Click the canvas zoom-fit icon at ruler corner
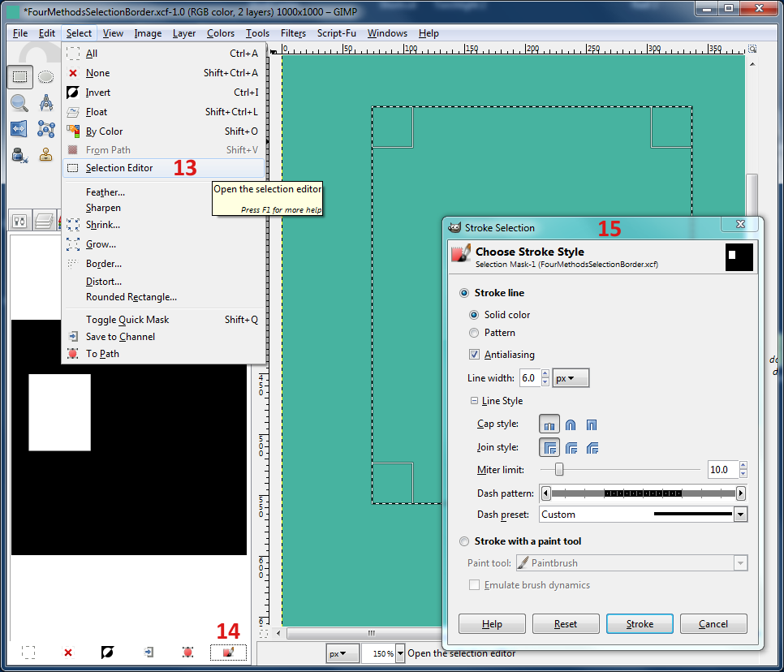The width and height of the screenshot is (784, 672). point(752,49)
